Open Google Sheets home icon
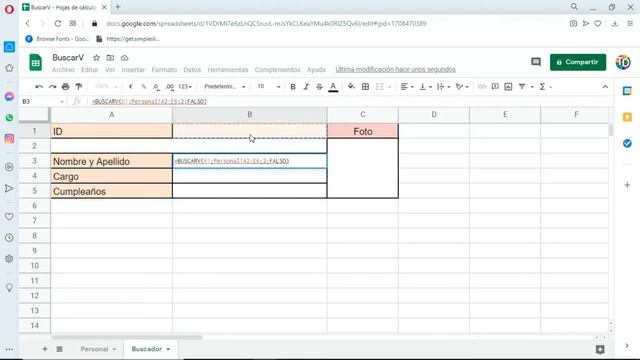Viewport: 640px width, 360px height. 36,62
